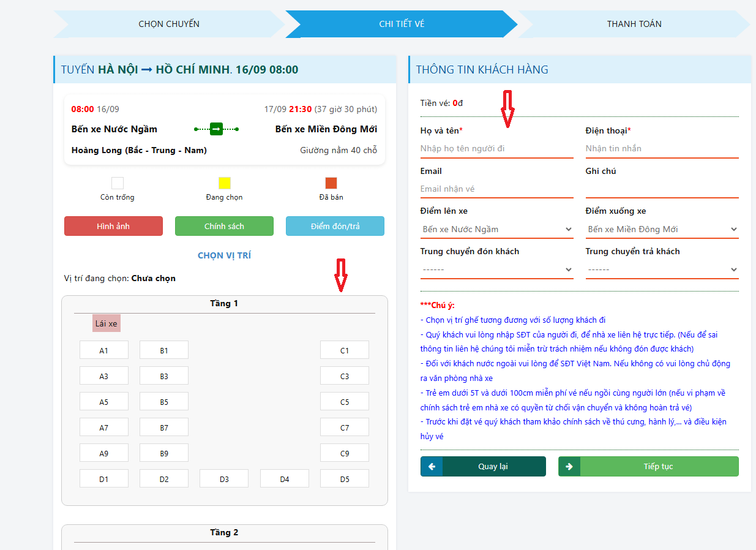
Task: Click the Email nhận vé input field
Action: tap(496, 189)
